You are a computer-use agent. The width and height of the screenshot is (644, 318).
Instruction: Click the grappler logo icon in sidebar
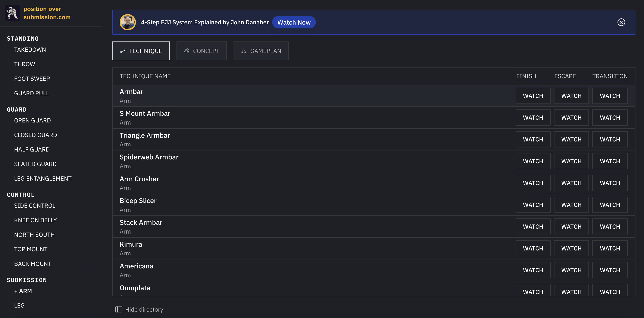(12, 13)
